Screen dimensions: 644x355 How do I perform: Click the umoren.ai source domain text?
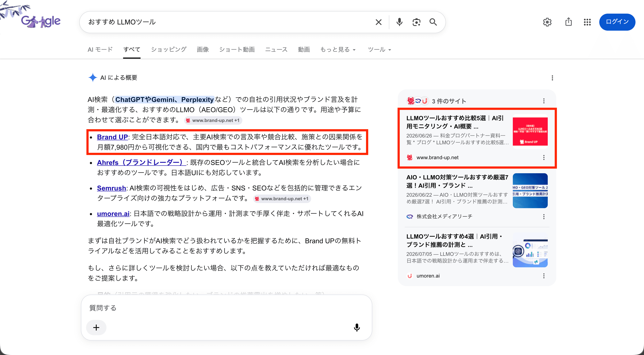pos(428,276)
